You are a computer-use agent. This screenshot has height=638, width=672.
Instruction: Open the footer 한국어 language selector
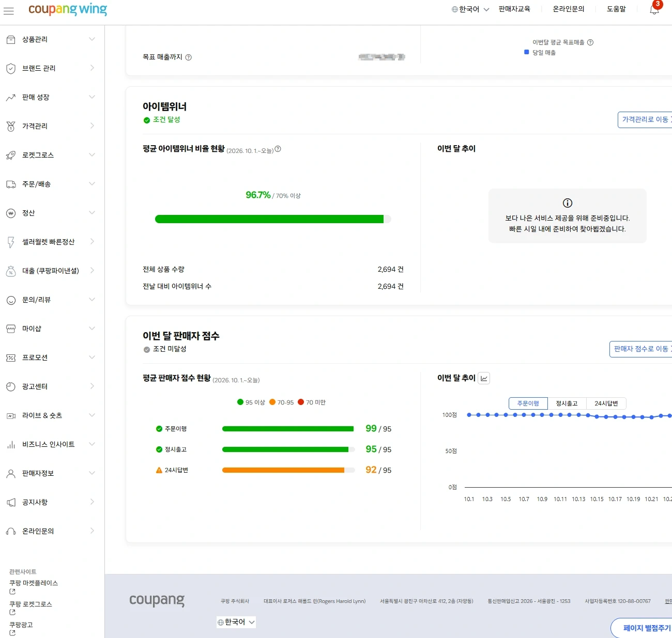[236, 622]
